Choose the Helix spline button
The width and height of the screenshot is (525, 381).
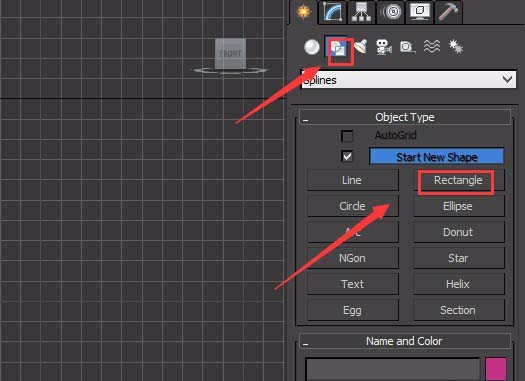[459, 284]
